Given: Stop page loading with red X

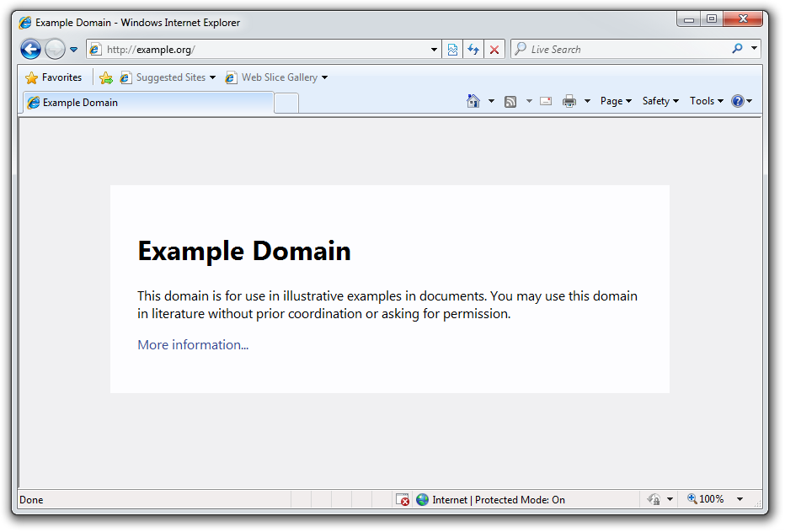Looking at the screenshot, I should pos(494,50).
